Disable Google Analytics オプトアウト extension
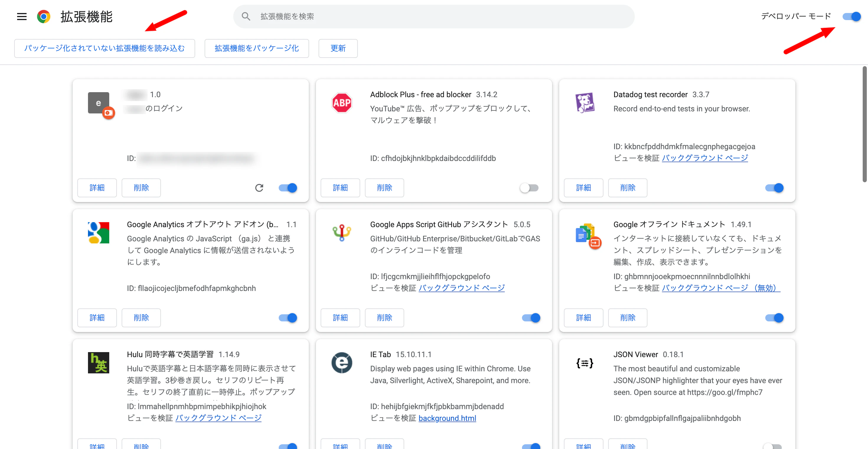 [288, 318]
